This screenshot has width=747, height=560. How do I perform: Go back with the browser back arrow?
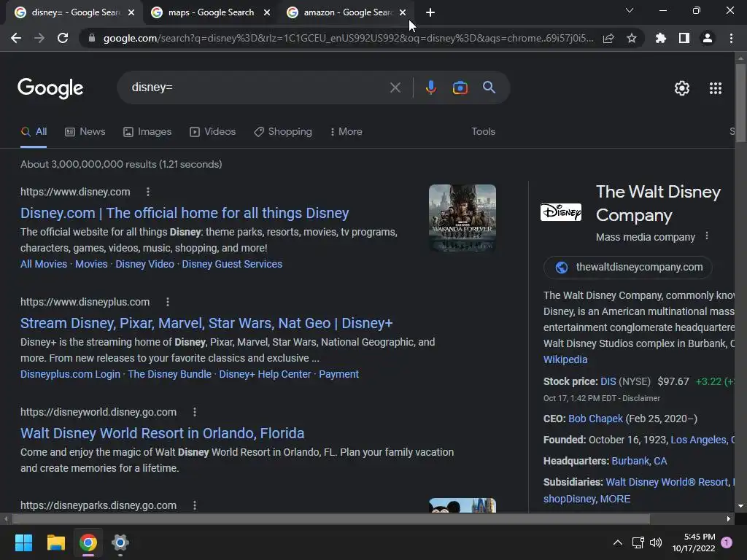pyautogui.click(x=16, y=38)
